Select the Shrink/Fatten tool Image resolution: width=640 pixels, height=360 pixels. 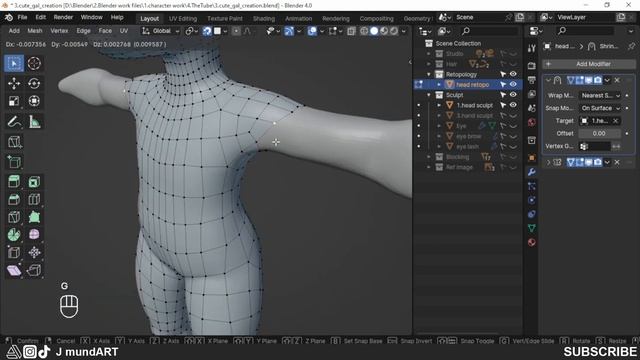point(34,252)
